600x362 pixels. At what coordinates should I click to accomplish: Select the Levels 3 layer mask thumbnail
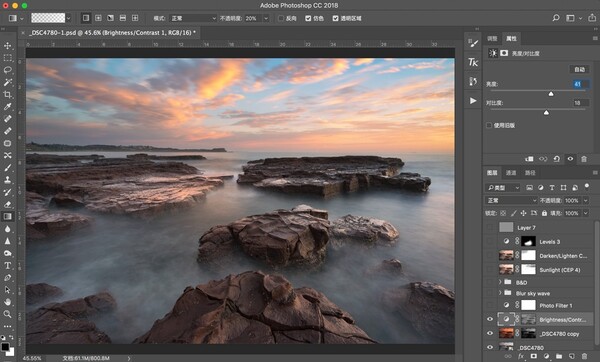tap(528, 241)
